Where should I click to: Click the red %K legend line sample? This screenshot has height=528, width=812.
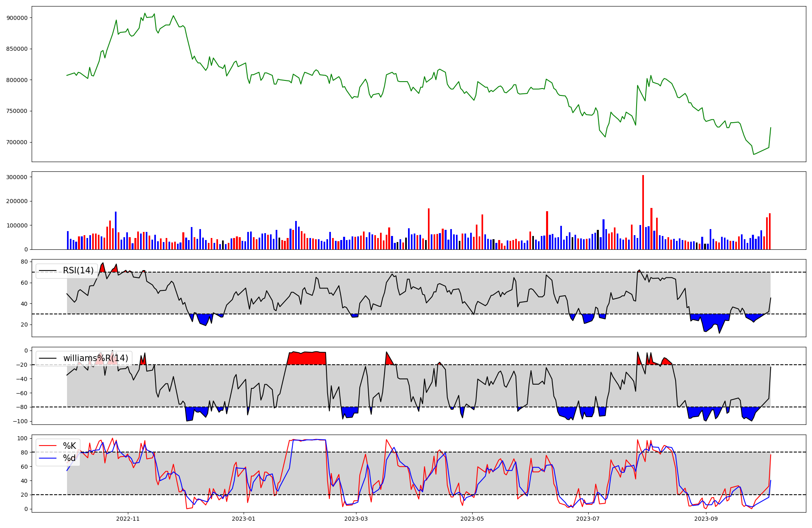coord(48,446)
